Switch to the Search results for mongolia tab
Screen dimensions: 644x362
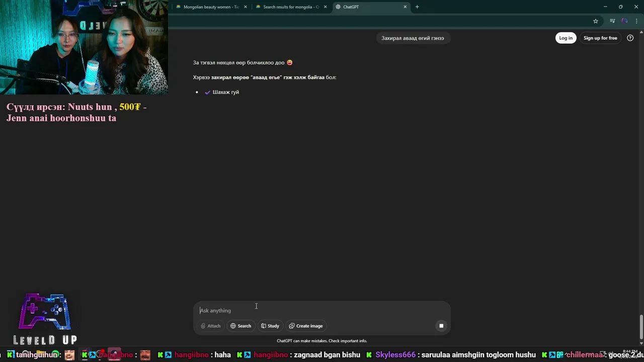point(290,7)
